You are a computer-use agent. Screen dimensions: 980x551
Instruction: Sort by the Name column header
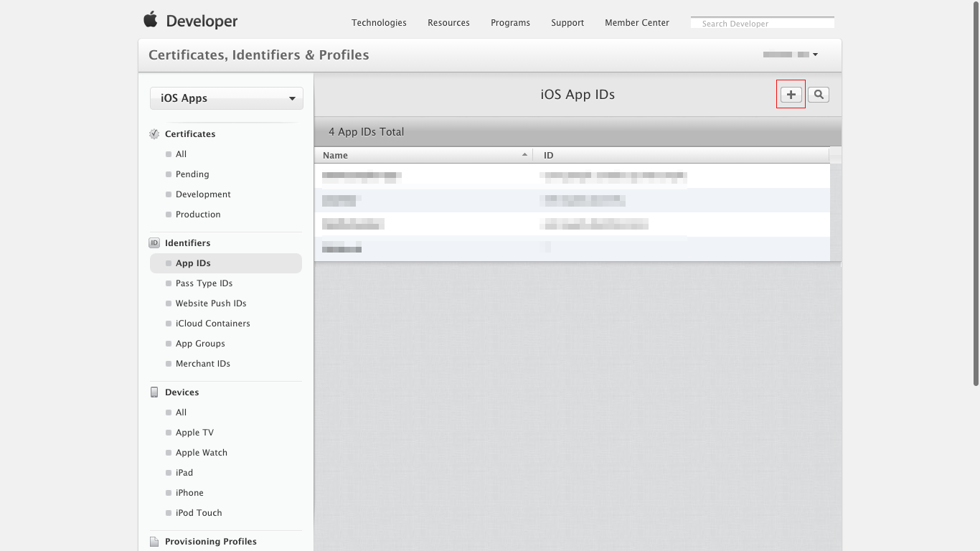coord(423,155)
